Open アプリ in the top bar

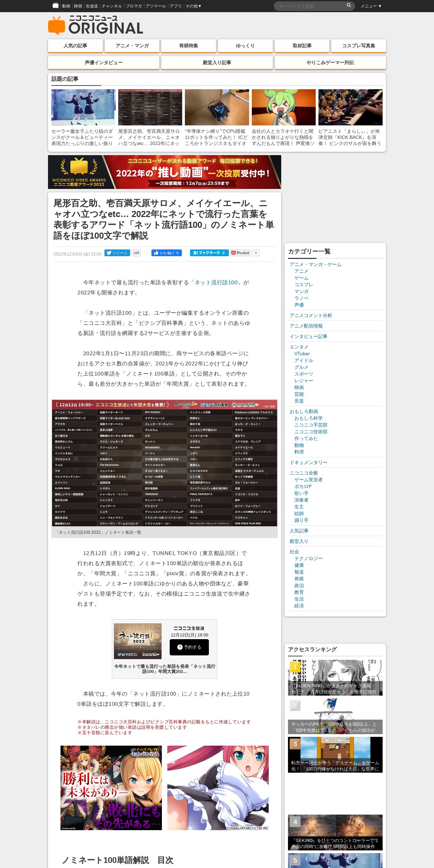(175, 6)
